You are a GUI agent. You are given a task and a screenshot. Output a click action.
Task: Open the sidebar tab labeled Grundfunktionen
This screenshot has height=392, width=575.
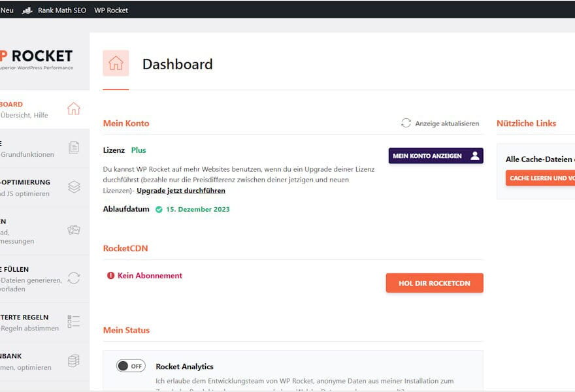[x=44, y=148]
